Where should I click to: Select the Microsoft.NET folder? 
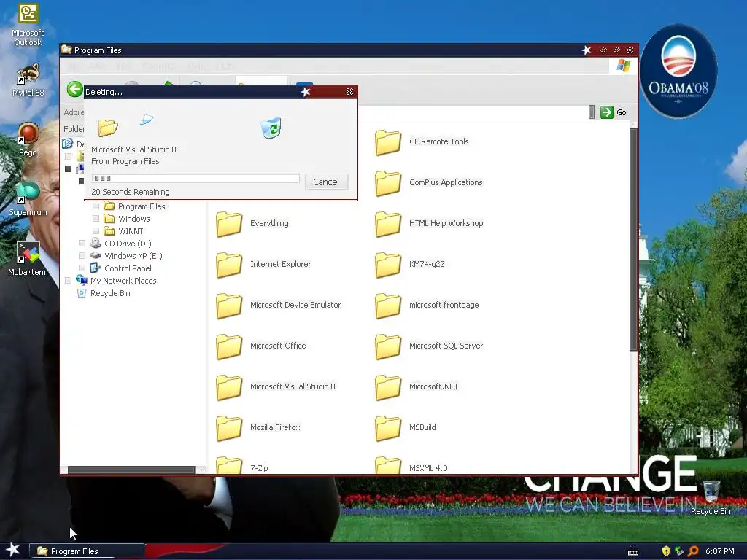click(x=417, y=387)
